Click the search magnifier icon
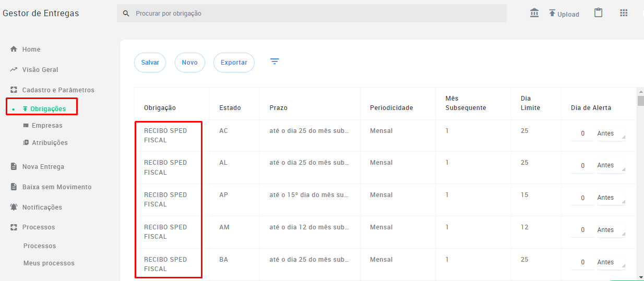Image resolution: width=644 pixels, height=281 pixels. point(126,14)
